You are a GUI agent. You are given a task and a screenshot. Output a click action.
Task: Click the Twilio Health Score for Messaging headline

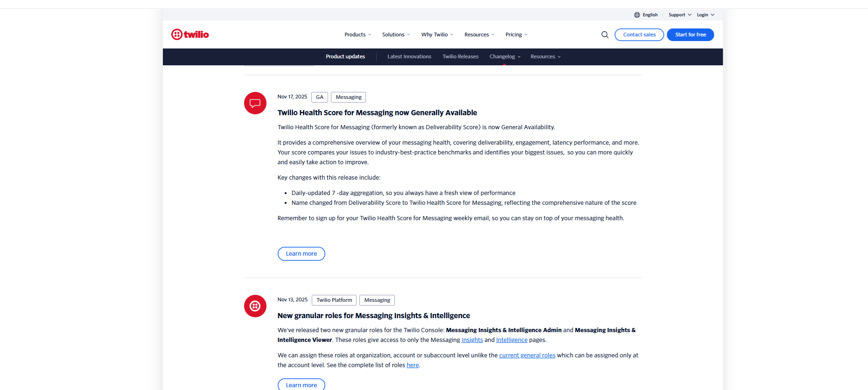377,113
